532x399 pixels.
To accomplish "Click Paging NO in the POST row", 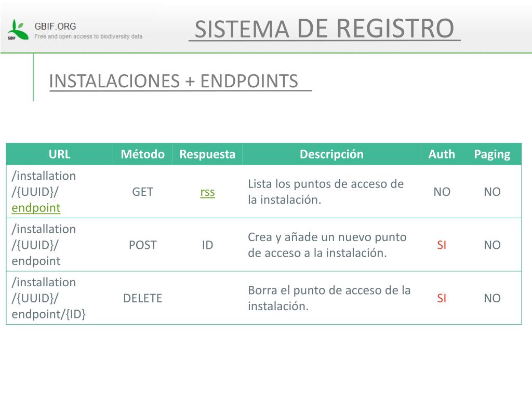I will point(492,245).
